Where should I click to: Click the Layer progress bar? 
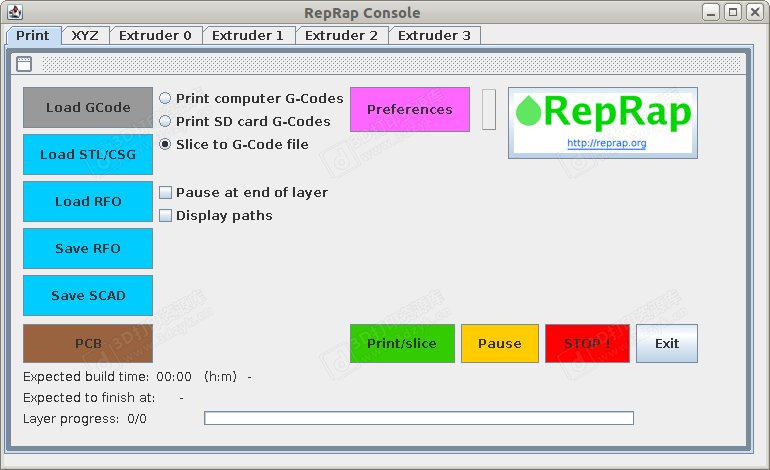[418, 418]
